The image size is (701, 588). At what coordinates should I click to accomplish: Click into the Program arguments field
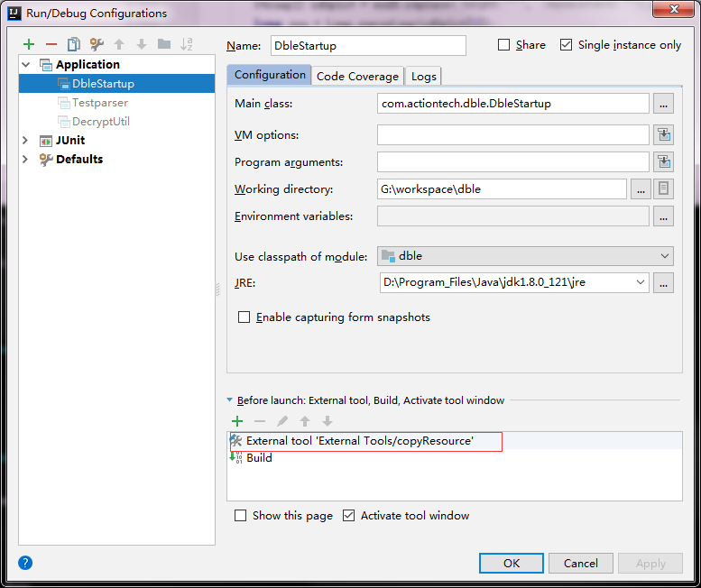pyautogui.click(x=512, y=162)
